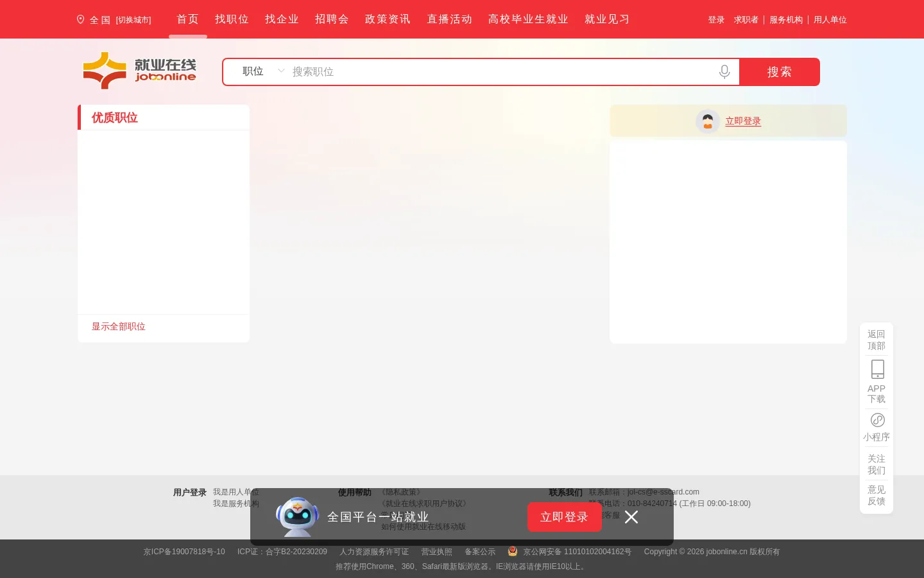Image resolution: width=924 pixels, height=578 pixels.
Task: Click the police badge icon in footer
Action: click(x=513, y=551)
